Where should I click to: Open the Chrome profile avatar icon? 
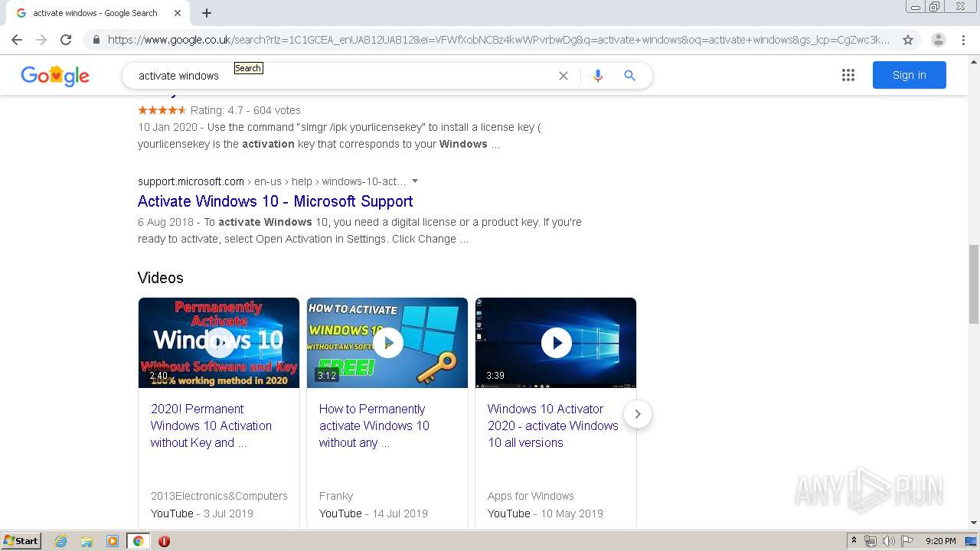point(938,40)
